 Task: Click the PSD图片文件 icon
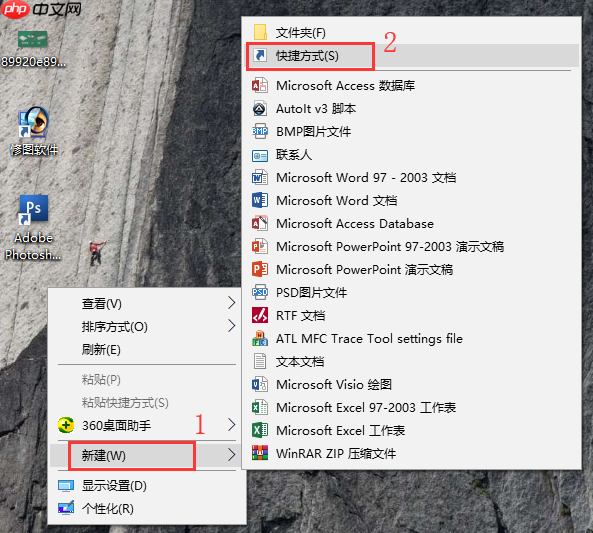click(260, 292)
